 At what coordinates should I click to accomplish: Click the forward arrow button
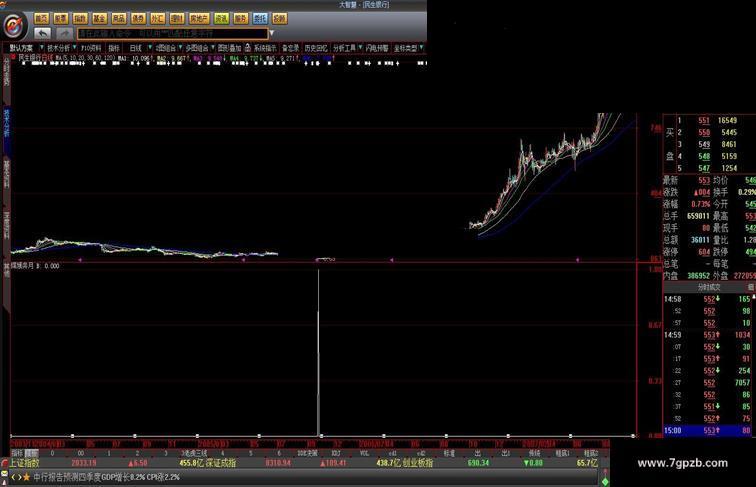click(x=64, y=33)
